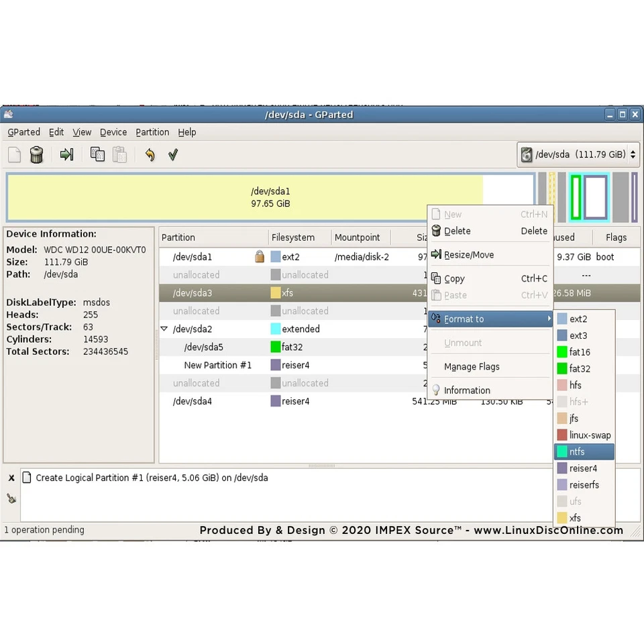This screenshot has width=644, height=644.
Task: Collapse the /dev/sda2 extended partition tree
Action: coord(164,329)
